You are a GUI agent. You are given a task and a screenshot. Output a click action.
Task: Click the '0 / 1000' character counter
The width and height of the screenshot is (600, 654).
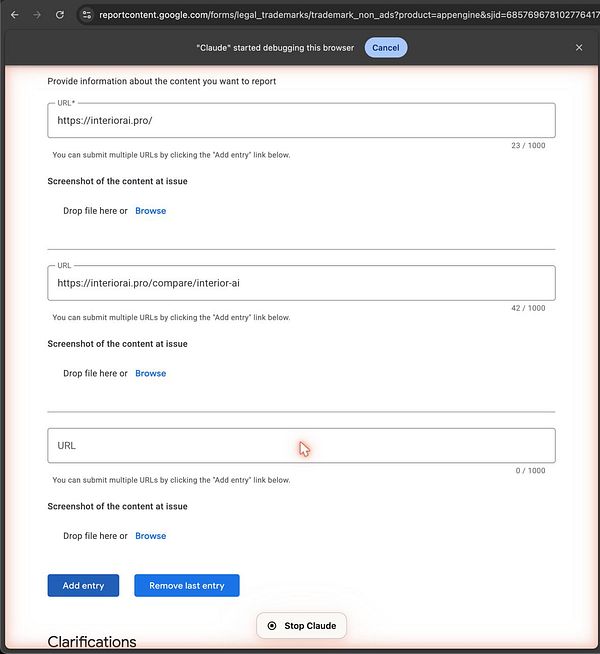point(530,470)
